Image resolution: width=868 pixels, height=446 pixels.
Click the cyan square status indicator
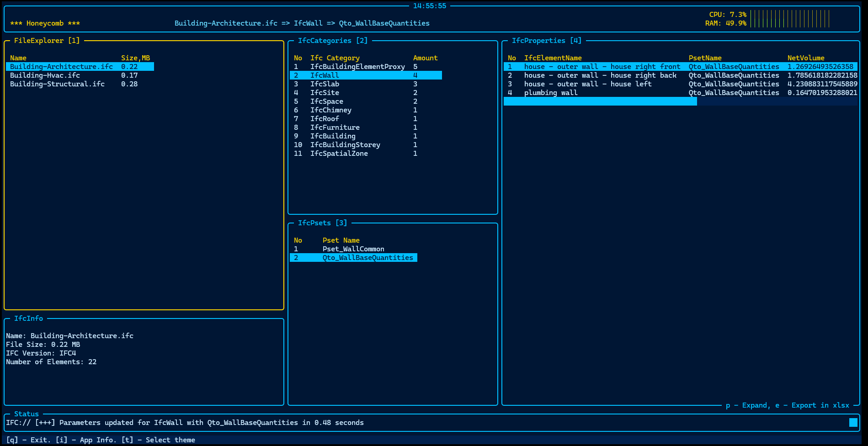click(x=853, y=423)
